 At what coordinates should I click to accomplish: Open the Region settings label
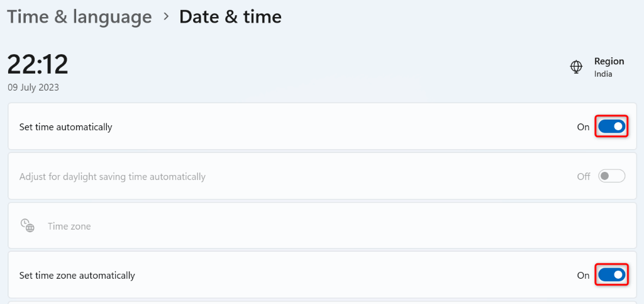609,61
